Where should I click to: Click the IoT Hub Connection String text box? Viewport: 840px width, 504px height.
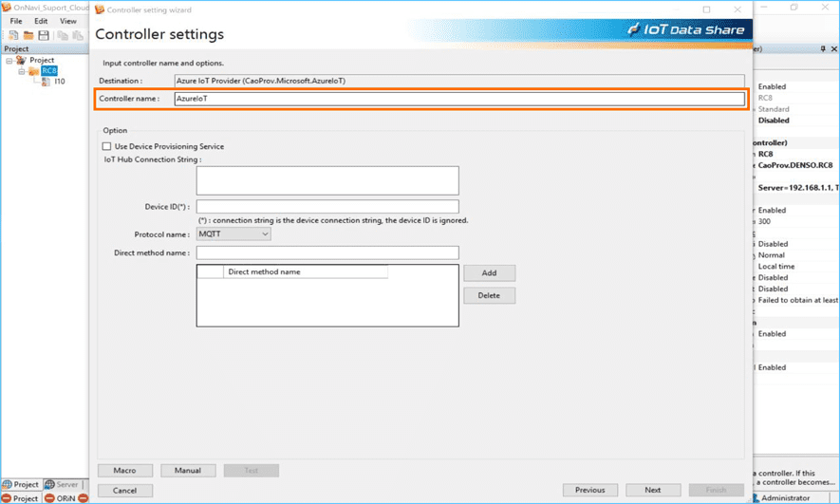(327, 180)
